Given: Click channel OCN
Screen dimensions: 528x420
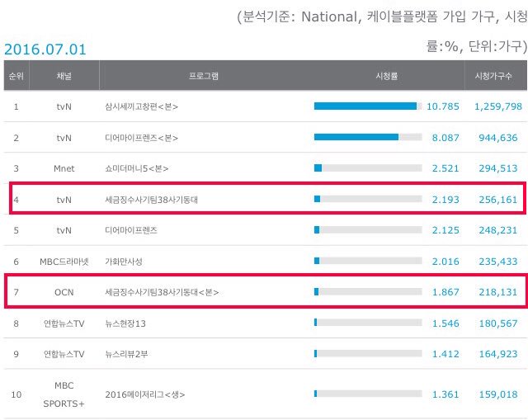Looking at the screenshot, I should coord(64,292).
